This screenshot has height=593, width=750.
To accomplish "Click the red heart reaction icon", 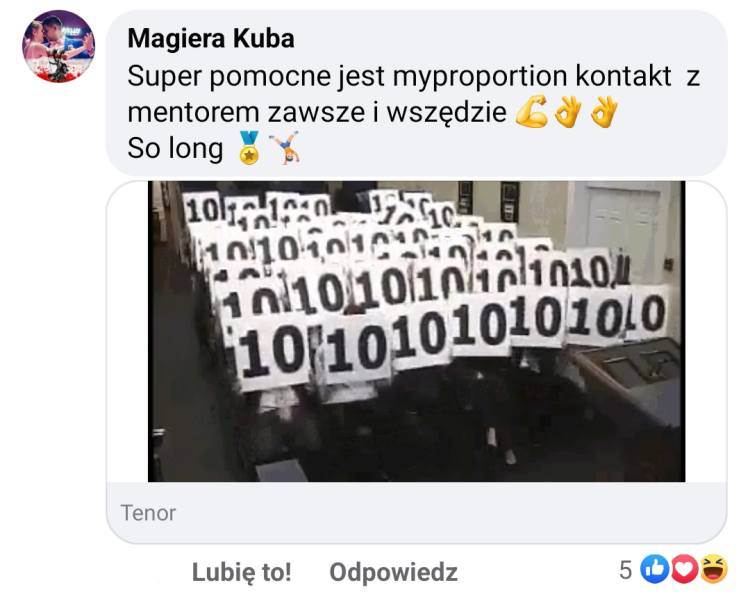I will [684, 569].
